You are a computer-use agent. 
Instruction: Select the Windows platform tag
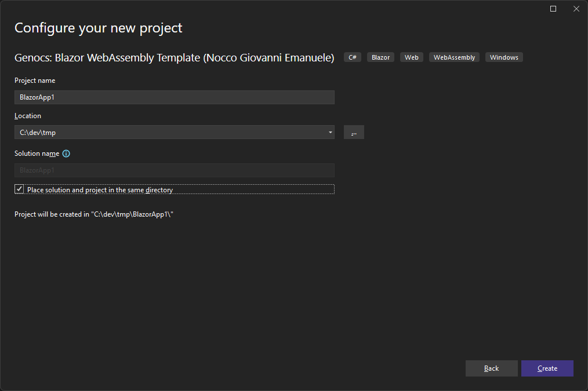coord(504,57)
